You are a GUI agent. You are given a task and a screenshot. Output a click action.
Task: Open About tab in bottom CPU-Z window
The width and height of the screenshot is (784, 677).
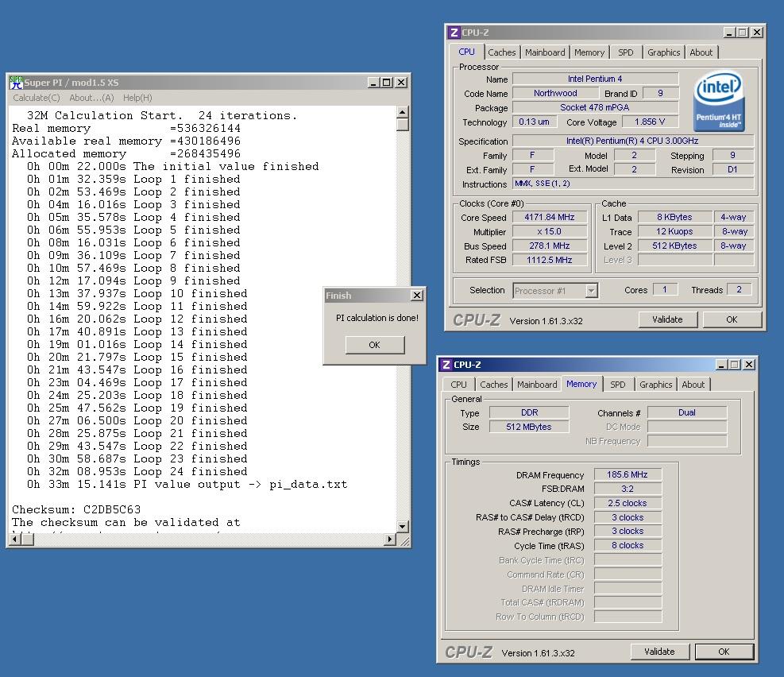[693, 385]
